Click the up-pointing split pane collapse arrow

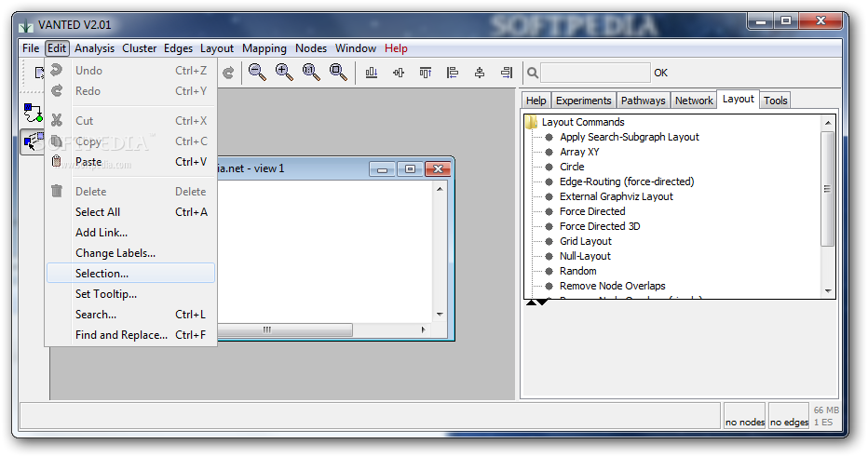[x=531, y=302]
